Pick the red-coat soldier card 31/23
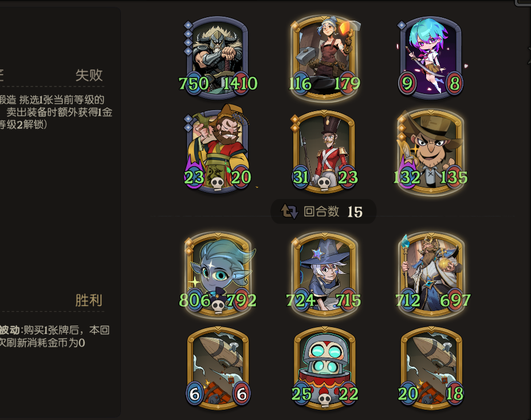The width and height of the screenshot is (531, 420). pyautogui.click(x=324, y=151)
